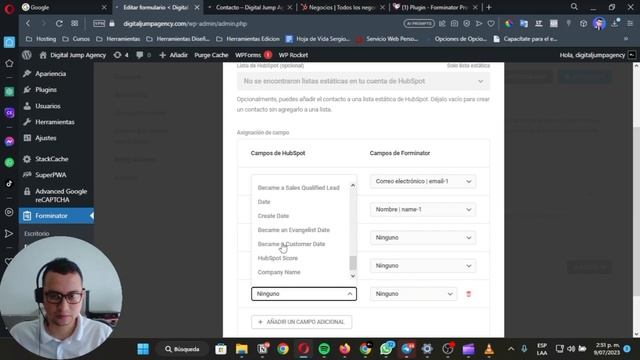Click the Opera icon in the taskbar

303,349
